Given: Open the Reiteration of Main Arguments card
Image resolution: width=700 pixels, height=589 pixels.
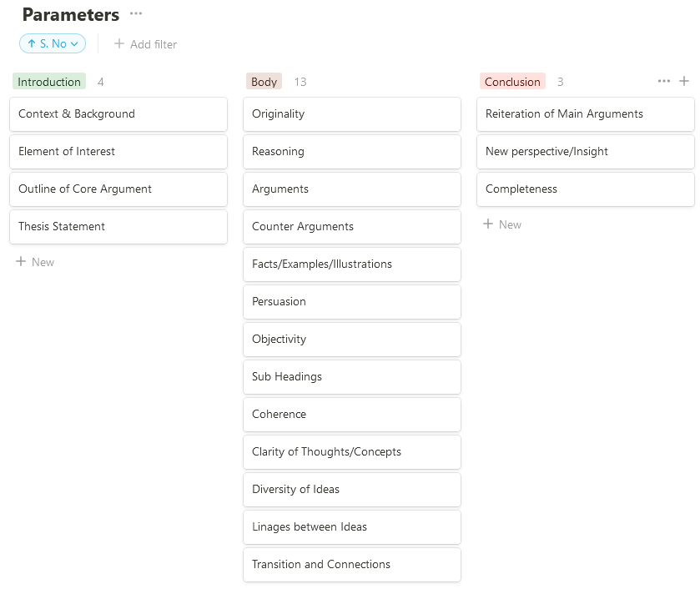Looking at the screenshot, I should point(585,114).
